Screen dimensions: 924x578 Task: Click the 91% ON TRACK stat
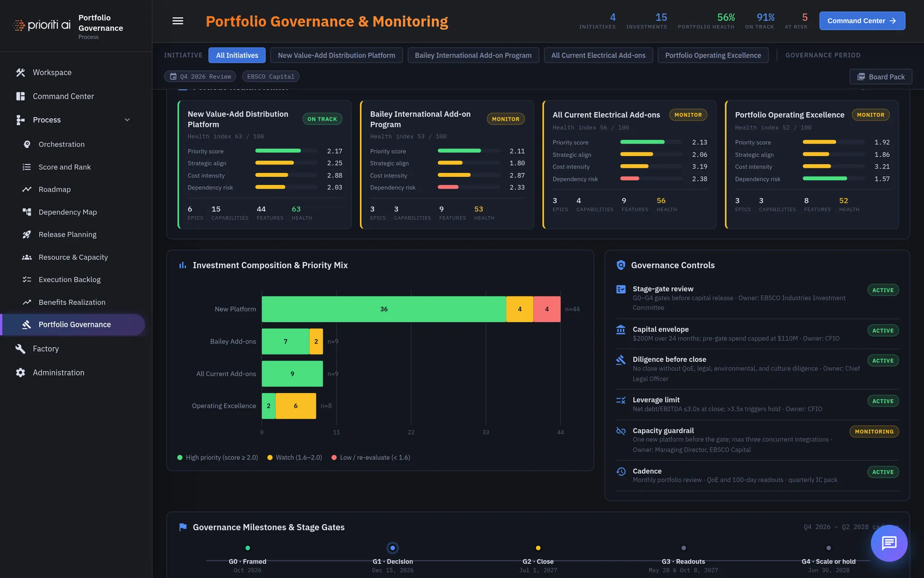760,21
